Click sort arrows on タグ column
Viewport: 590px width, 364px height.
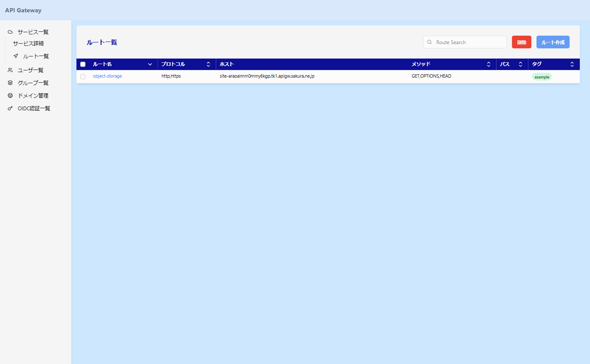tap(572, 64)
